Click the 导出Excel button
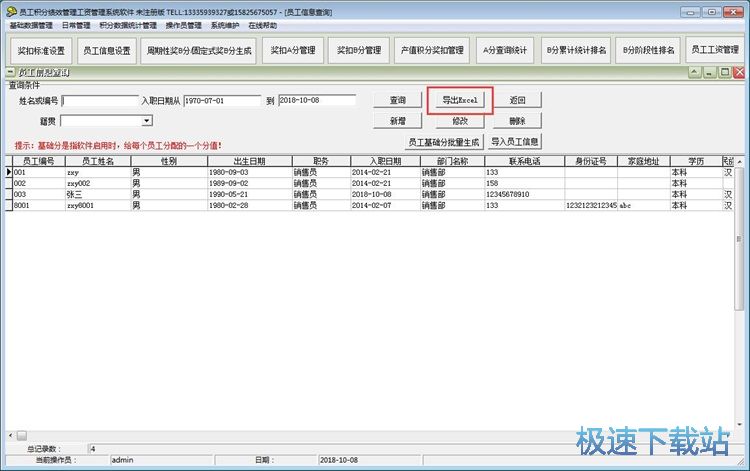Screen dimensions: 750x471 tap(460, 100)
